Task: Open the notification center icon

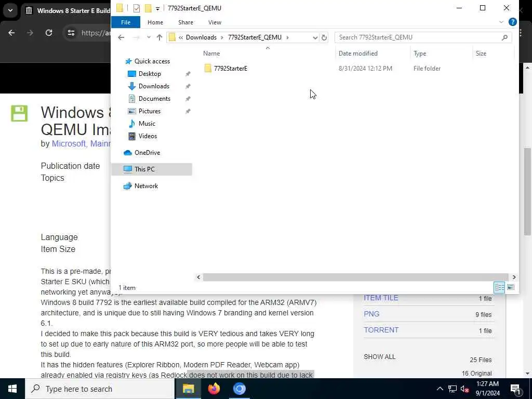Action: [x=515, y=389]
